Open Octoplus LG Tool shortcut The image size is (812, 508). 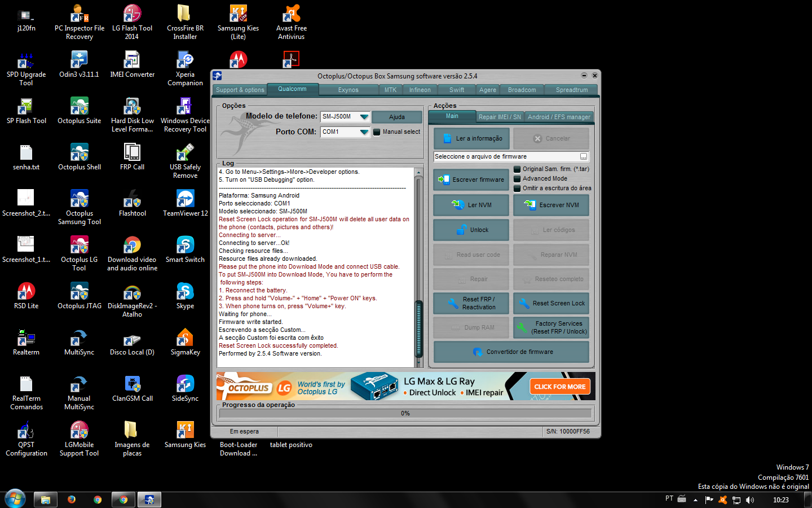pyautogui.click(x=79, y=253)
